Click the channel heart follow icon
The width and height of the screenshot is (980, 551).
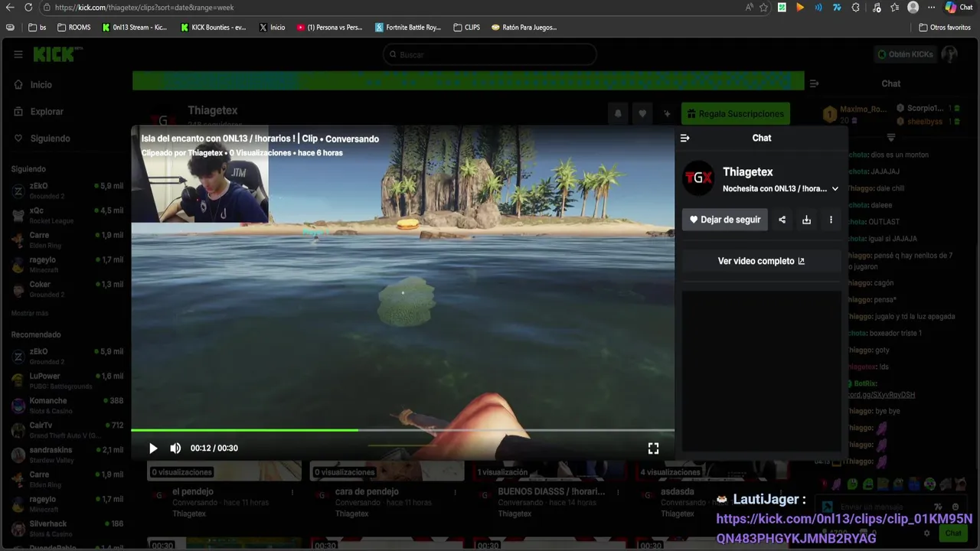coord(642,114)
